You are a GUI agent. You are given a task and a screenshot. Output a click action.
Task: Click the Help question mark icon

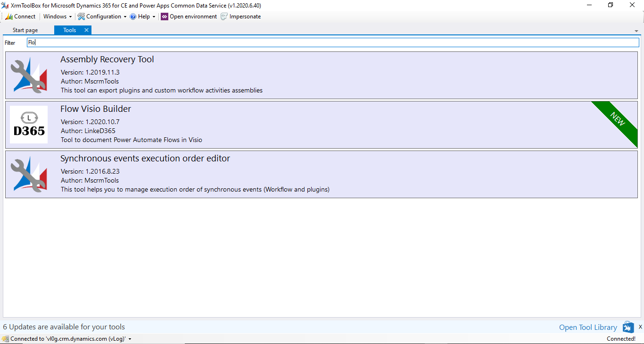pos(133,17)
